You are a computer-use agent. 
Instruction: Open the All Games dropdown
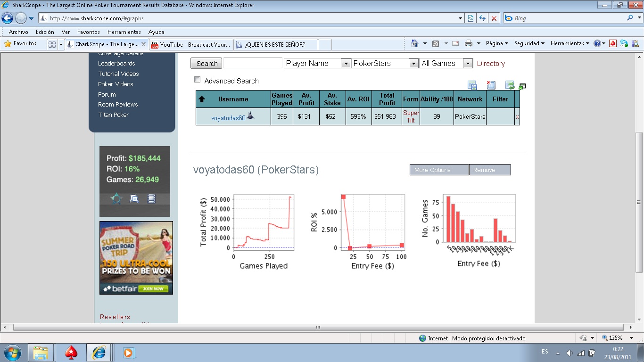468,63
